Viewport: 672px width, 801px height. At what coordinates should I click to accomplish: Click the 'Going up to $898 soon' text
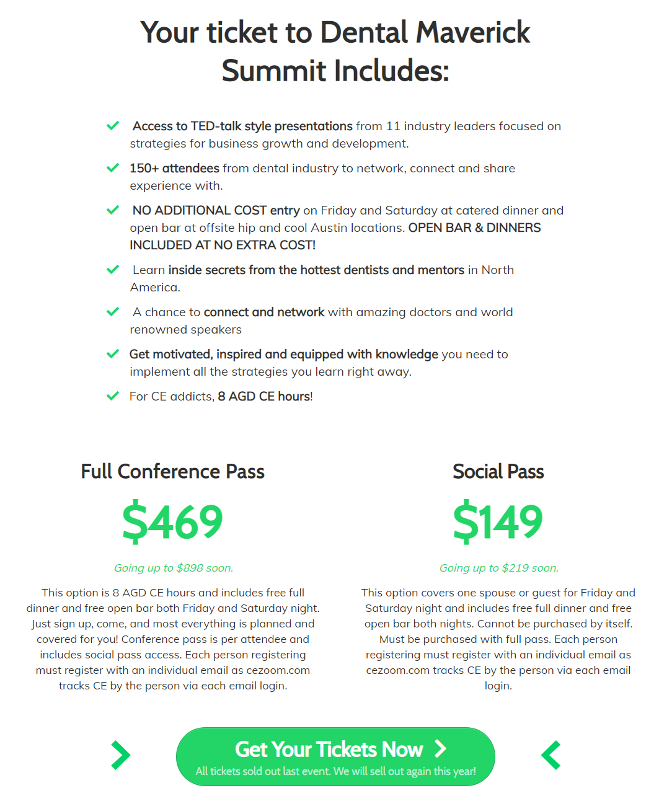(174, 568)
